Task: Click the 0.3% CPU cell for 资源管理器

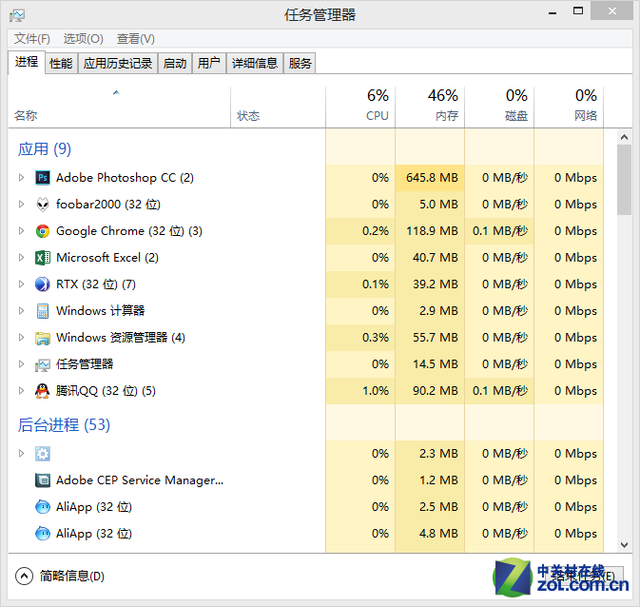Action: pyautogui.click(x=360, y=338)
